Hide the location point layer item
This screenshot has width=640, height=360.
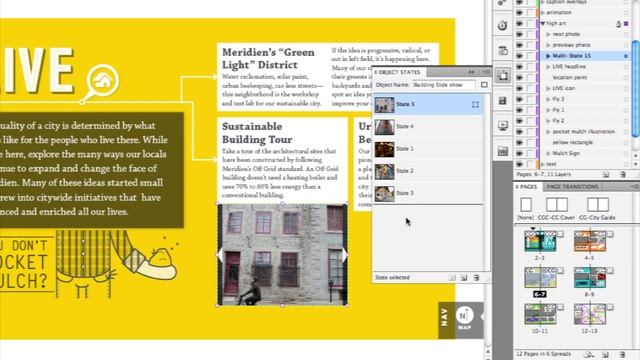519,78
